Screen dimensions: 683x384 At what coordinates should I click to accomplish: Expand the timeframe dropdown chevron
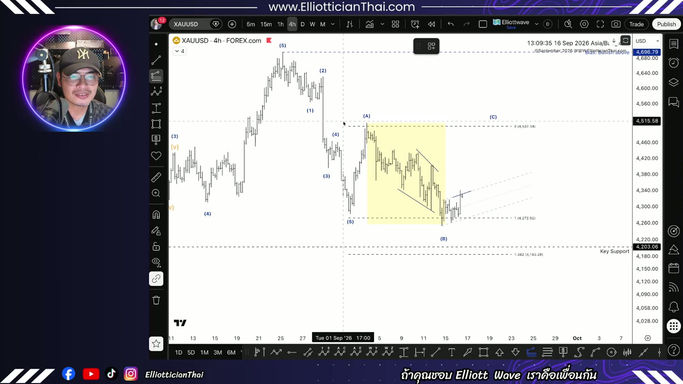point(333,24)
